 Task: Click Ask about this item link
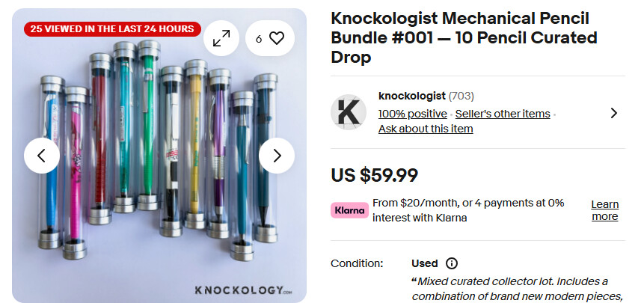tap(426, 129)
